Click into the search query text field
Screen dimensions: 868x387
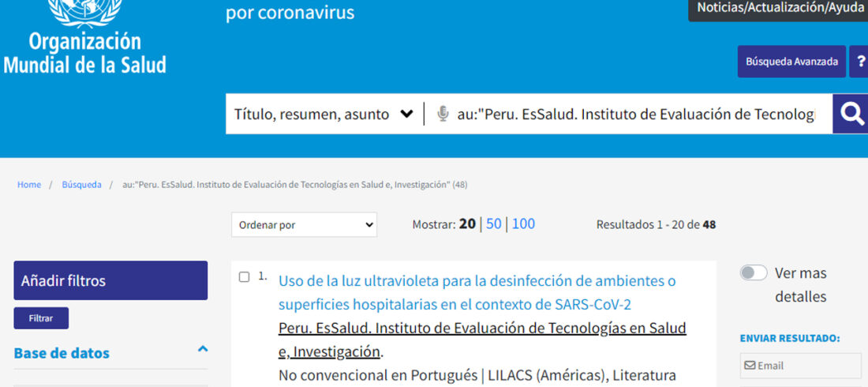(637, 115)
